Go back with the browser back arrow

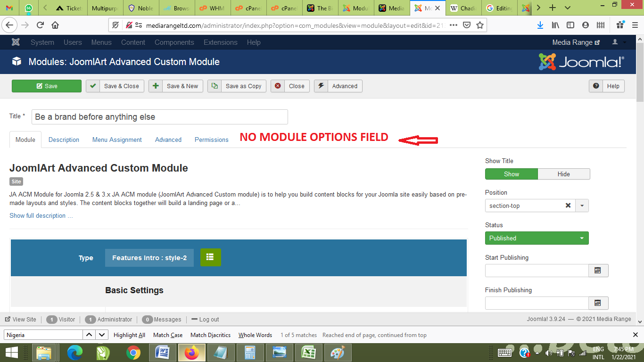click(x=10, y=25)
